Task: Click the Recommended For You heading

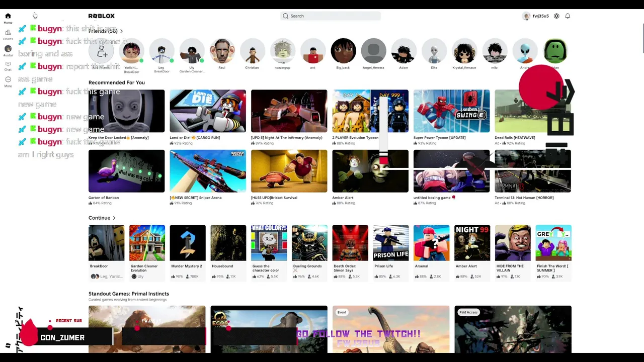Action: 117,82
